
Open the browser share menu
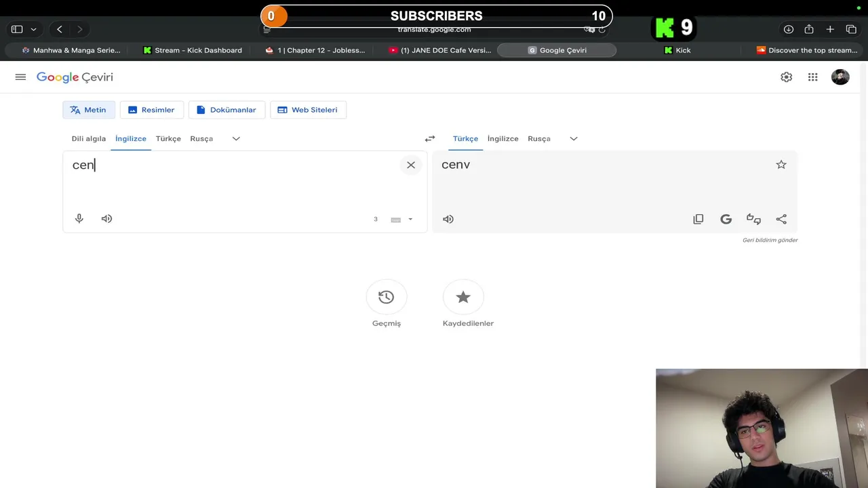click(x=809, y=29)
